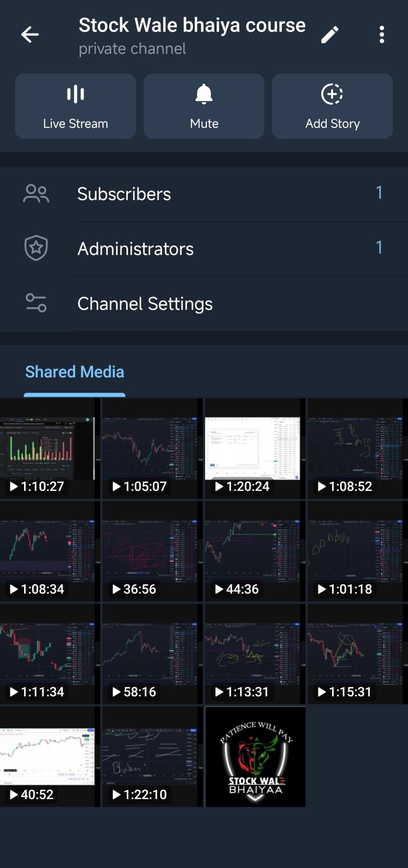Mute channel notifications with the bell
This screenshot has height=868, width=408.
click(x=204, y=106)
